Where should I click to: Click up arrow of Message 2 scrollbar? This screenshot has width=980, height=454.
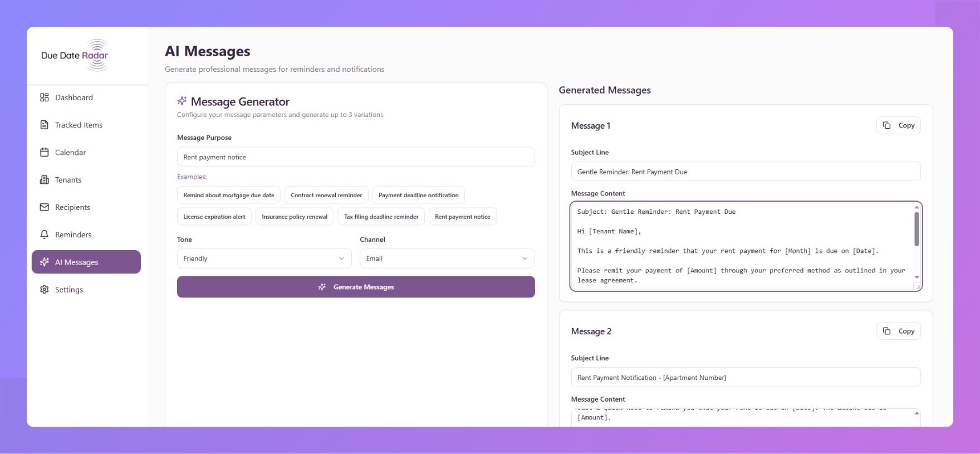coord(917,413)
